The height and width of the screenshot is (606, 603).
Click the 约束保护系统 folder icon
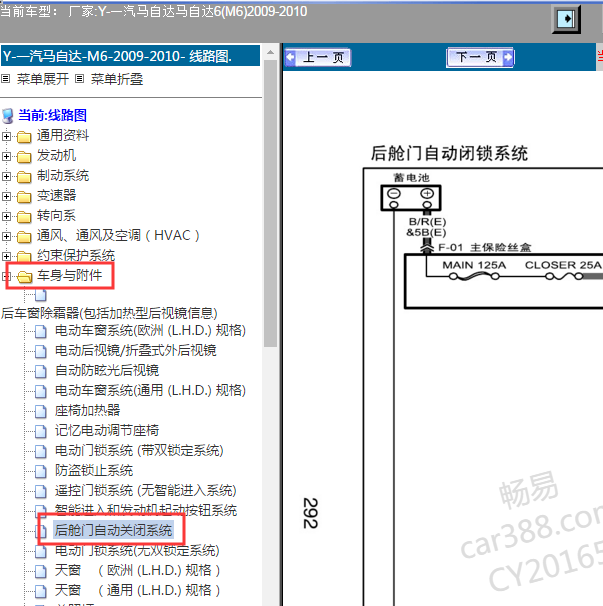click(x=24, y=257)
